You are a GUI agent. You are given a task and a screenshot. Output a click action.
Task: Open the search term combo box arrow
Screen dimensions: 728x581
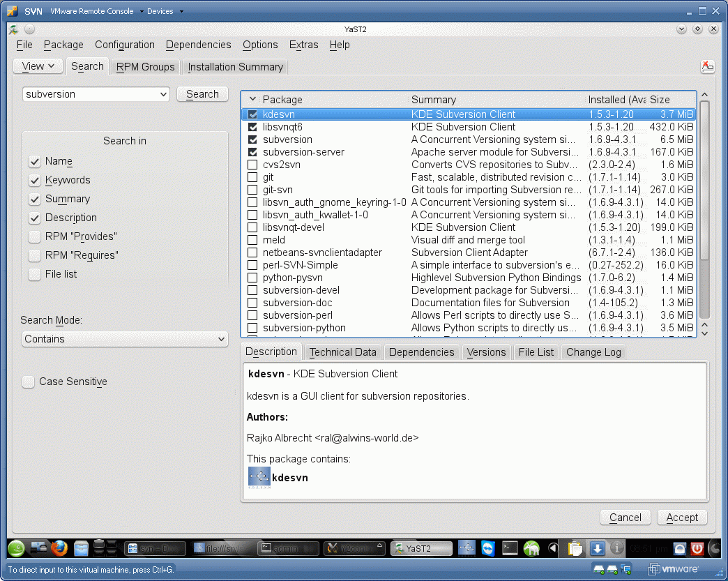[x=163, y=94]
